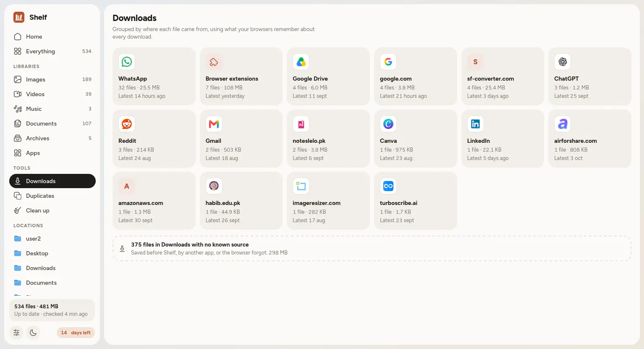
Task: Click the airforshare.com icon
Action: [x=563, y=124]
